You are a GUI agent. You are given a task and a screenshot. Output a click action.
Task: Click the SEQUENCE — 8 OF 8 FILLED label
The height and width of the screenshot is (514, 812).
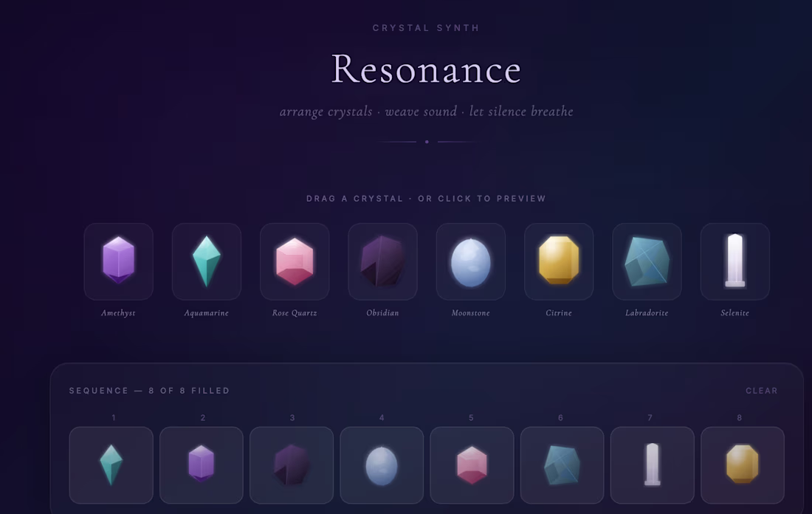tap(148, 391)
